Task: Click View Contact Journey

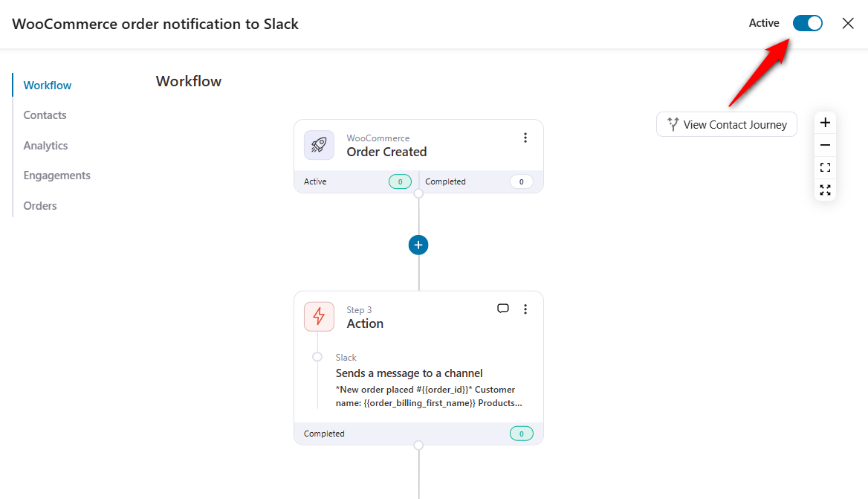Action: [726, 124]
